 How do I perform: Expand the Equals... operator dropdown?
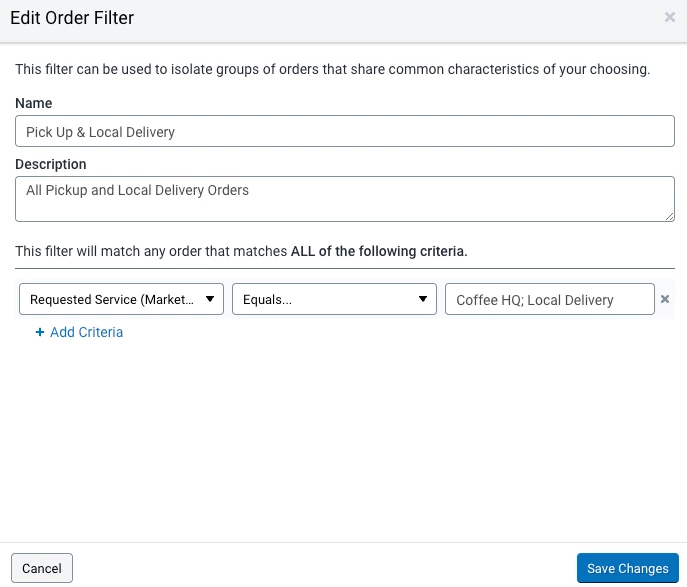click(333, 299)
